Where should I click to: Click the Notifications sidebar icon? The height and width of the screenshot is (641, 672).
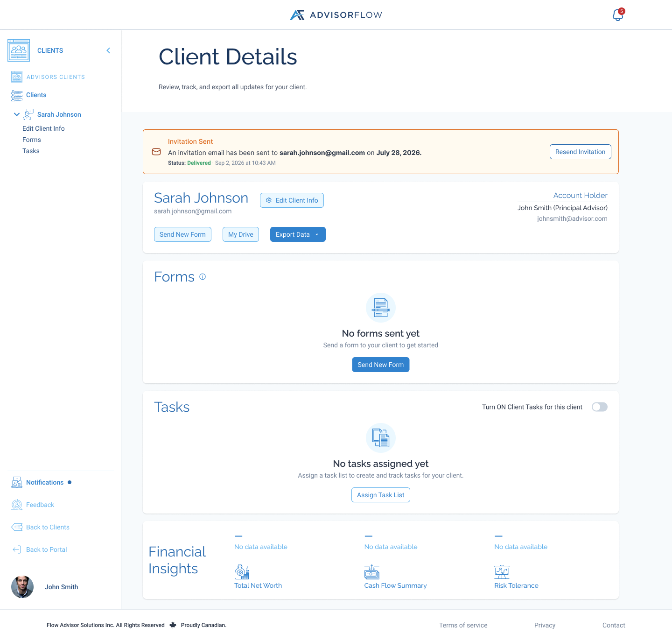[x=17, y=482]
